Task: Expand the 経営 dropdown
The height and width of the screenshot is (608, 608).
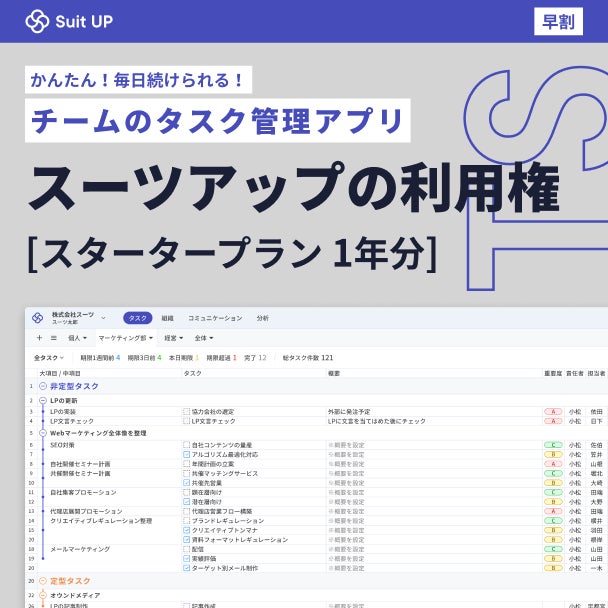Action: pos(173,338)
